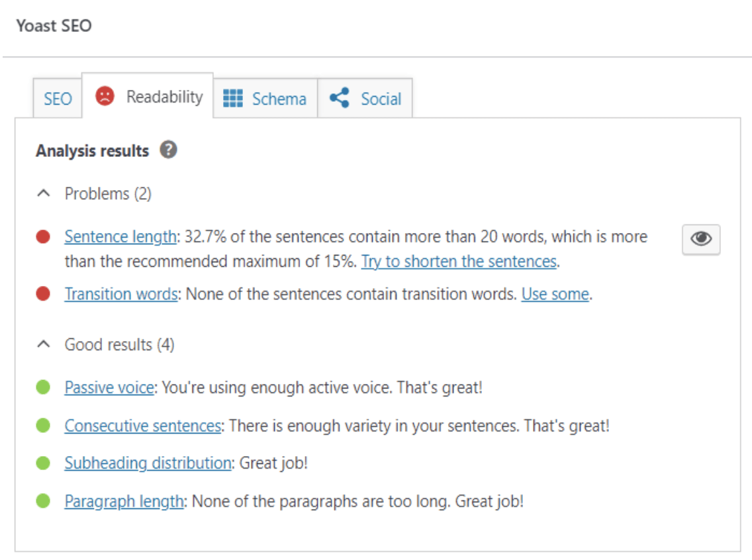This screenshot has height=560, width=752.
Task: Switch to the SEO tab
Action: (58, 98)
